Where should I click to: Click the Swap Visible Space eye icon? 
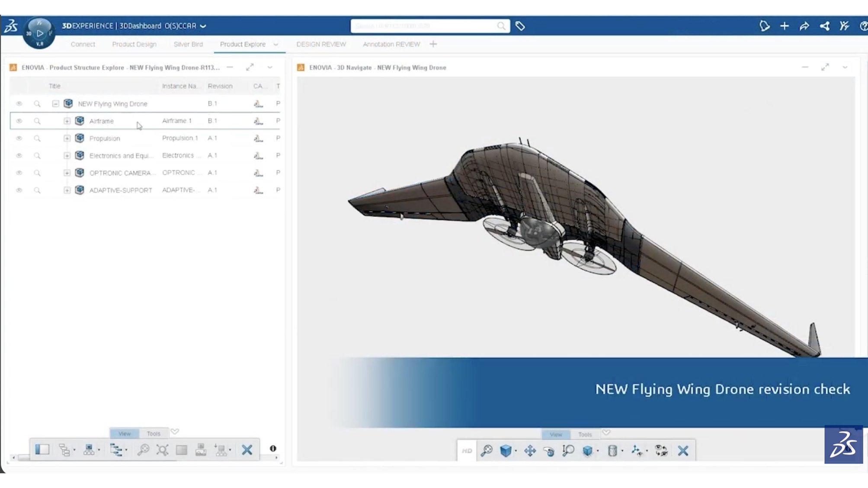(x=661, y=451)
